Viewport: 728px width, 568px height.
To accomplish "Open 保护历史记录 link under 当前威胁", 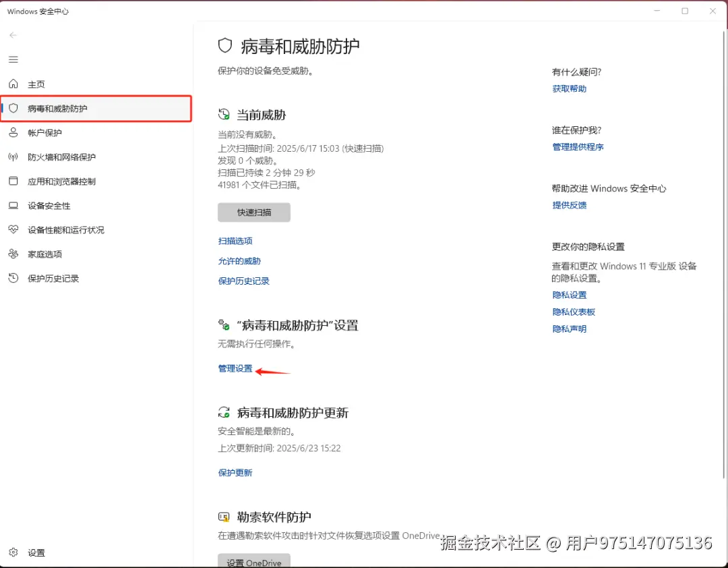I will pyautogui.click(x=244, y=281).
